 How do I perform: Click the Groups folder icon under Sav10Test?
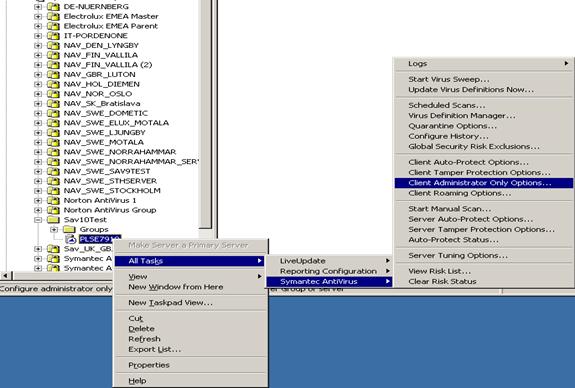pos(69,229)
